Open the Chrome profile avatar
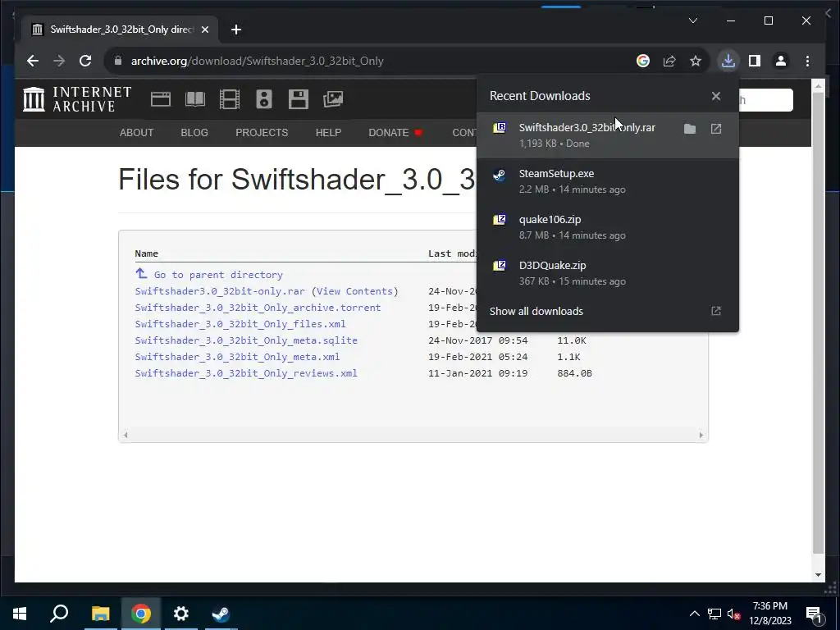840x630 pixels. [781, 61]
